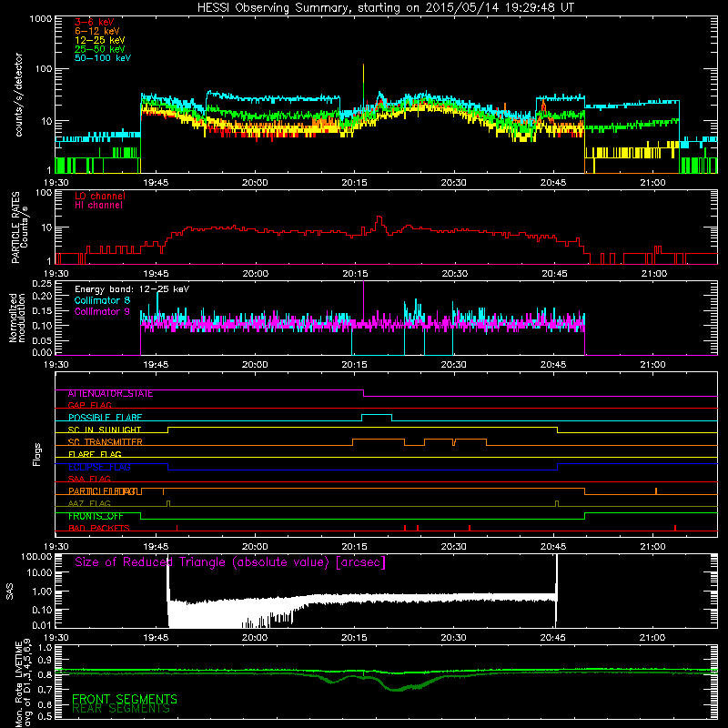Click the FLARE_FLAG label
The width and height of the screenshot is (728, 728).
tap(95, 454)
